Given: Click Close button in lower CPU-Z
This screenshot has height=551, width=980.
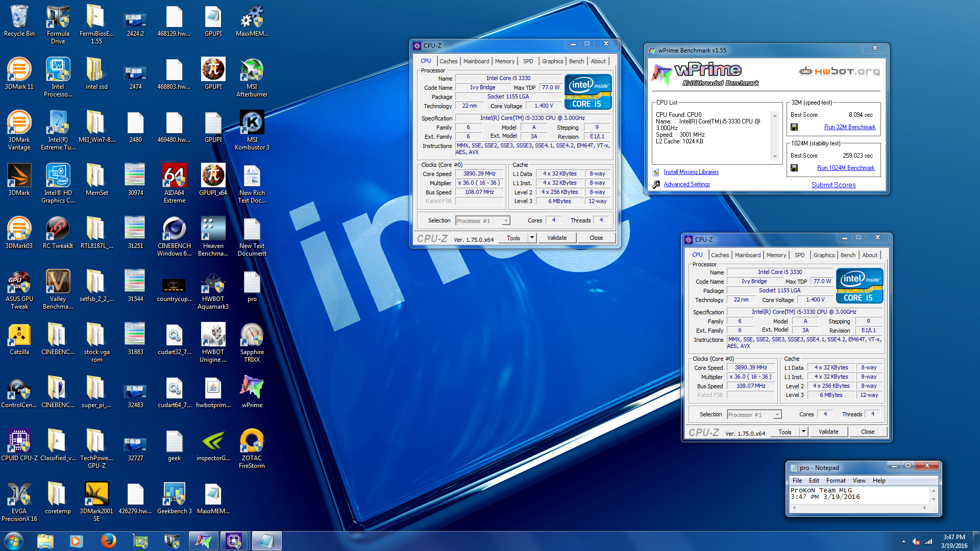Looking at the screenshot, I should (867, 432).
